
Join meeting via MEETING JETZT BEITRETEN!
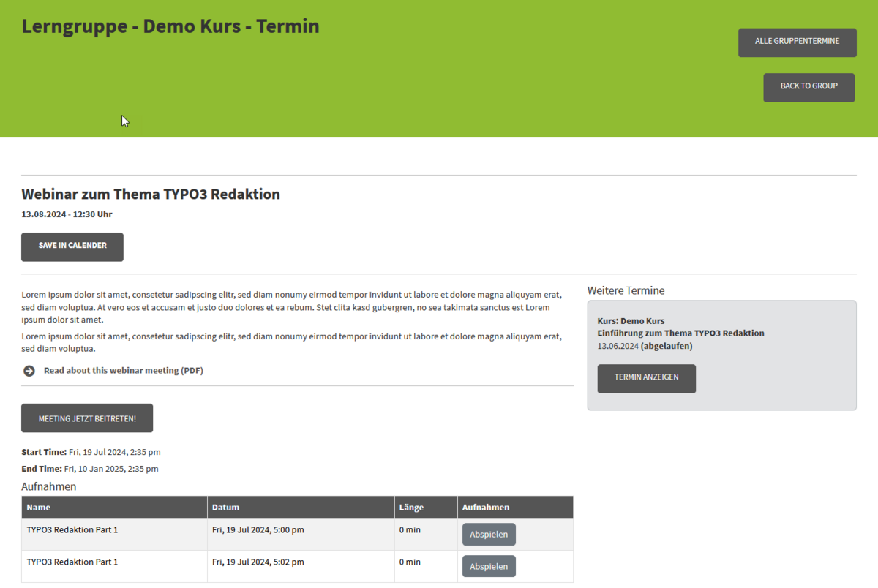[x=87, y=418]
